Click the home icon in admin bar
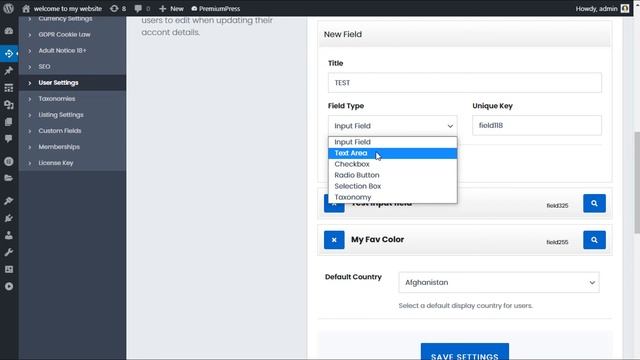Screen dimensions: 640x360 click(26, 9)
